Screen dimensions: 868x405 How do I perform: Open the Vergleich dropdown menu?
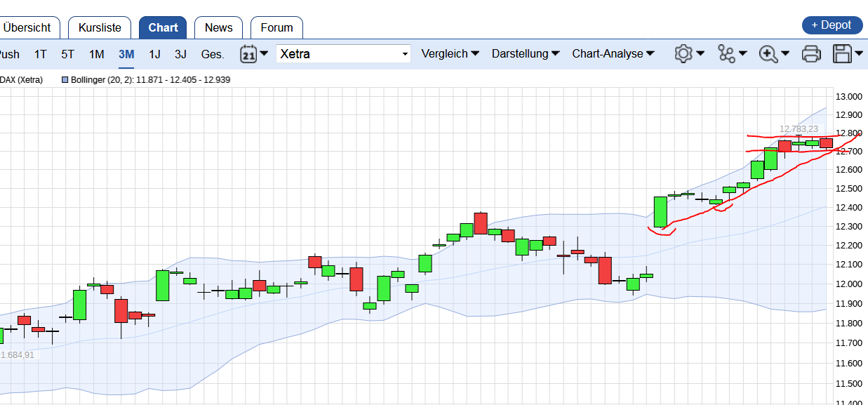pos(450,54)
